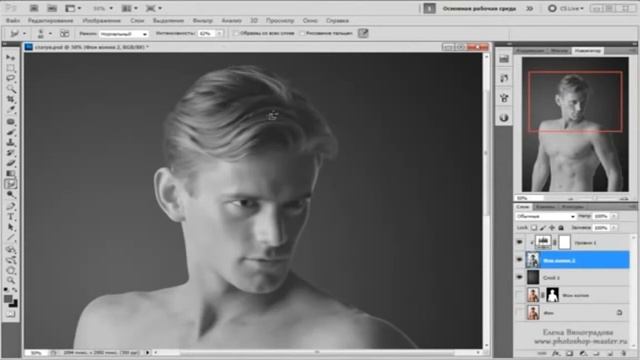Switch to the Каналы tab

point(545,207)
